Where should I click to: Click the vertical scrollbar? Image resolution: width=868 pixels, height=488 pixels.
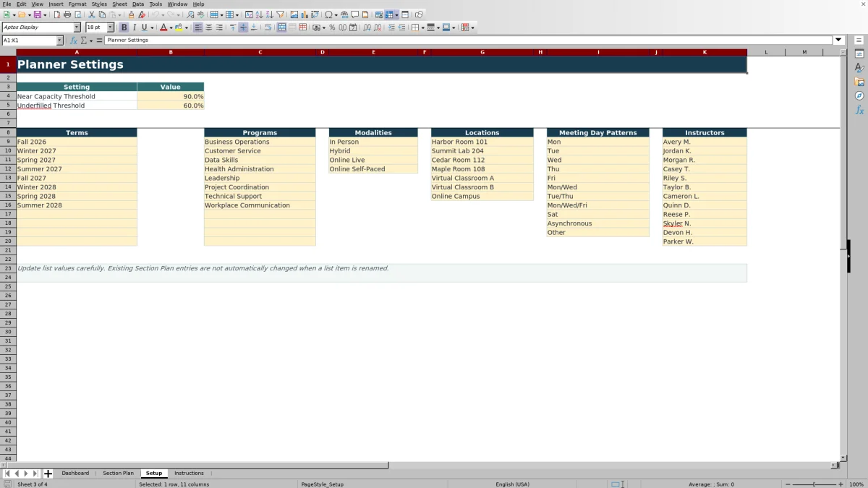click(x=843, y=257)
